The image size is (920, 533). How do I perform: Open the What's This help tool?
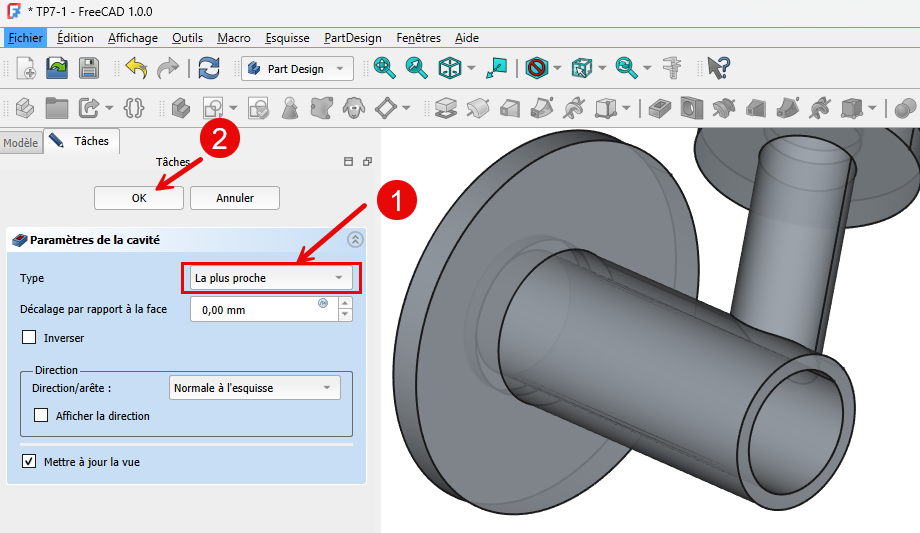(x=718, y=68)
